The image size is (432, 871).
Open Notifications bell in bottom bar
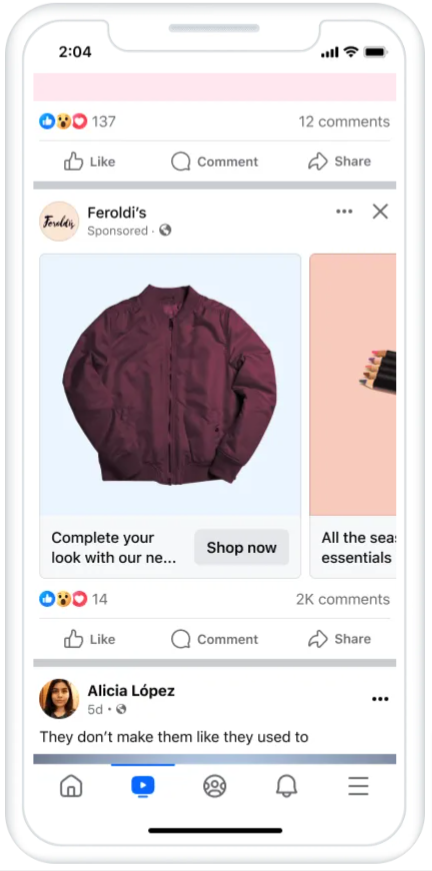click(x=287, y=786)
